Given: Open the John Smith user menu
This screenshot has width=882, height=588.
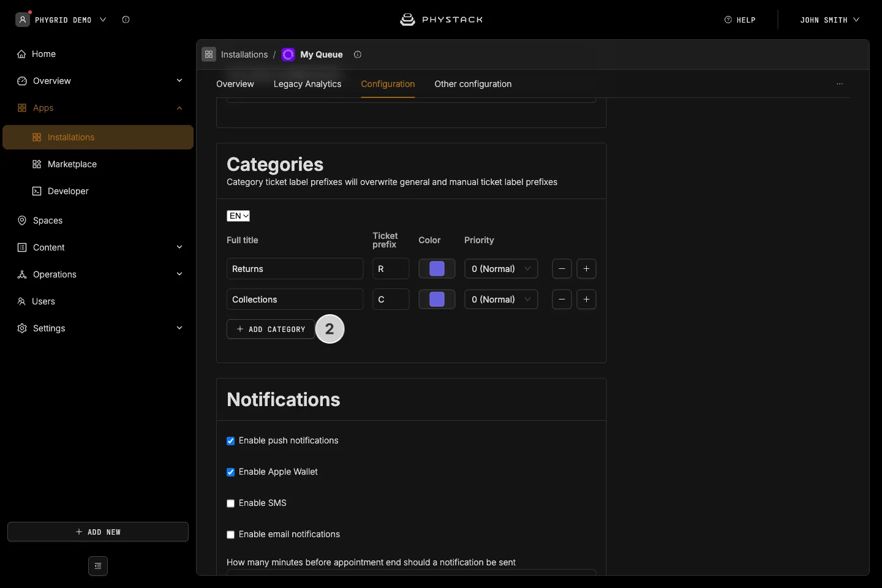Looking at the screenshot, I should 829,20.
